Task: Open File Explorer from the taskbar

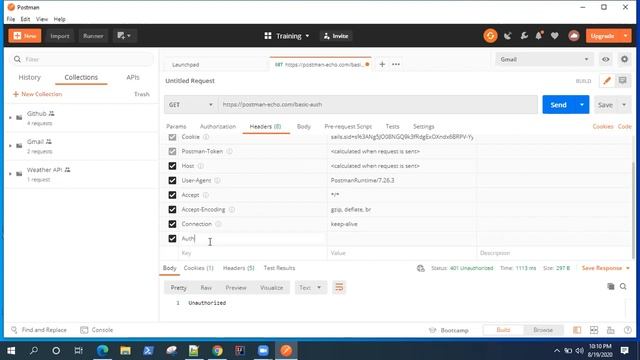Action: (x=125, y=351)
